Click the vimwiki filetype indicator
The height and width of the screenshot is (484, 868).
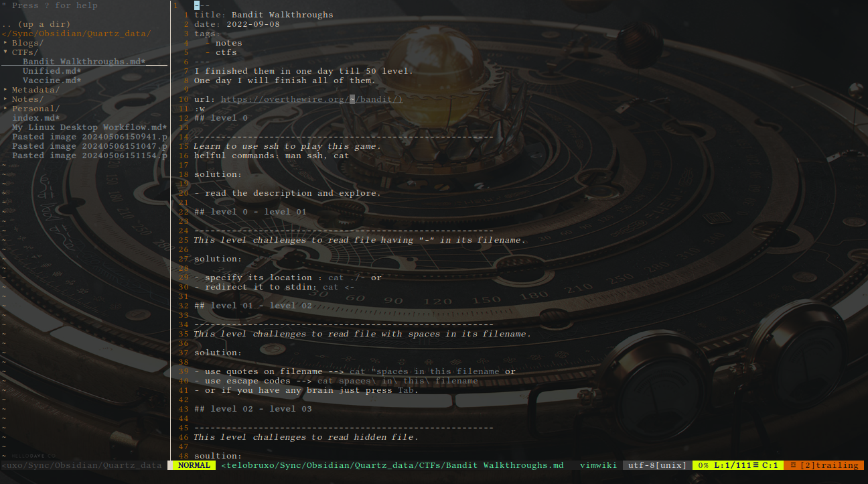(599, 465)
